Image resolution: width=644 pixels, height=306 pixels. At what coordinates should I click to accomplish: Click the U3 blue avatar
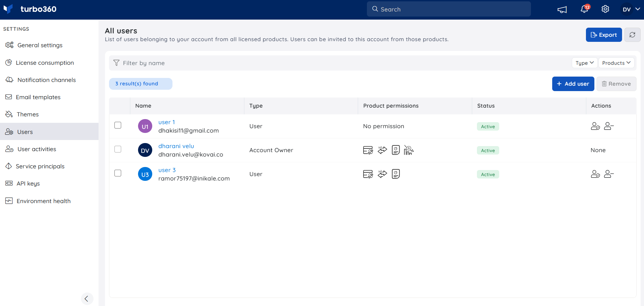pos(145,174)
